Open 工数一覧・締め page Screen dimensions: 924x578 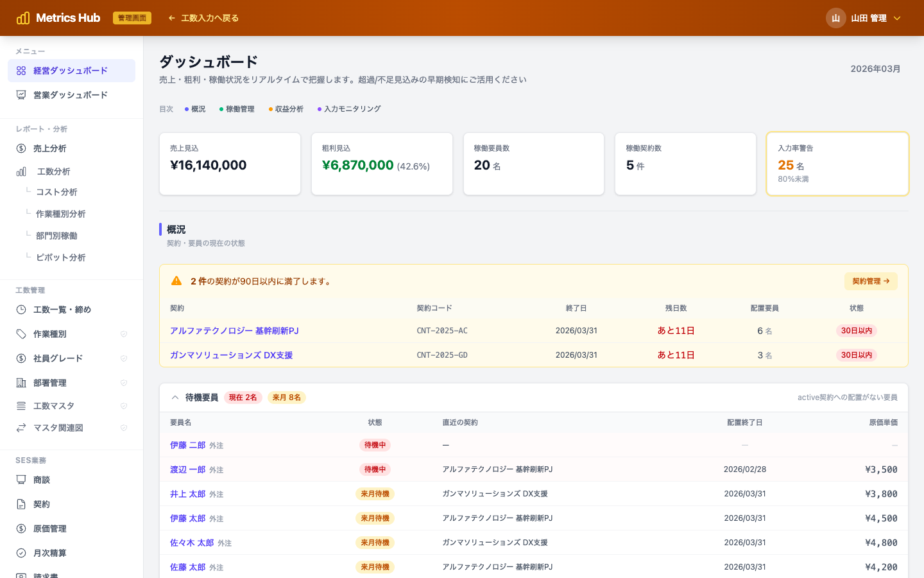click(62, 310)
